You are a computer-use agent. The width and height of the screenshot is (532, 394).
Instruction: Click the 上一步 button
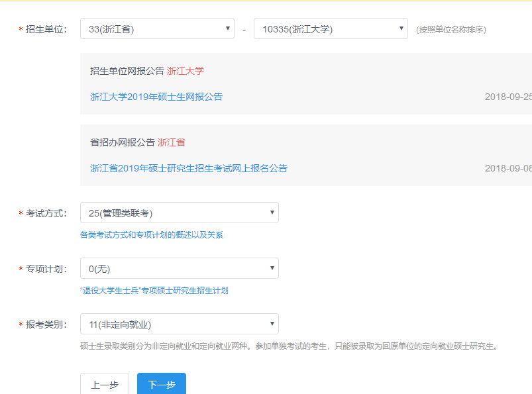105,385
